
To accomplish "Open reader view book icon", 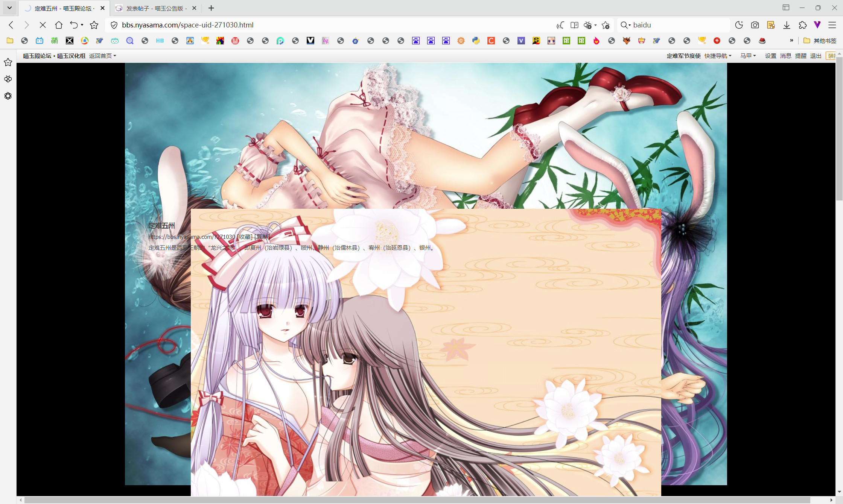I will (x=574, y=25).
